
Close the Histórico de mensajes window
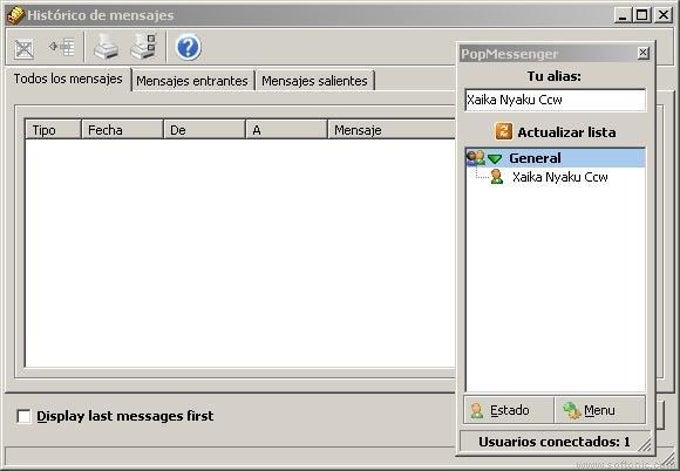coord(664,15)
